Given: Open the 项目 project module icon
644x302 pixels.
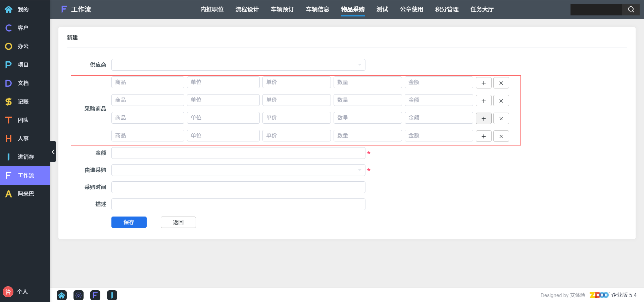Looking at the screenshot, I should point(9,65).
